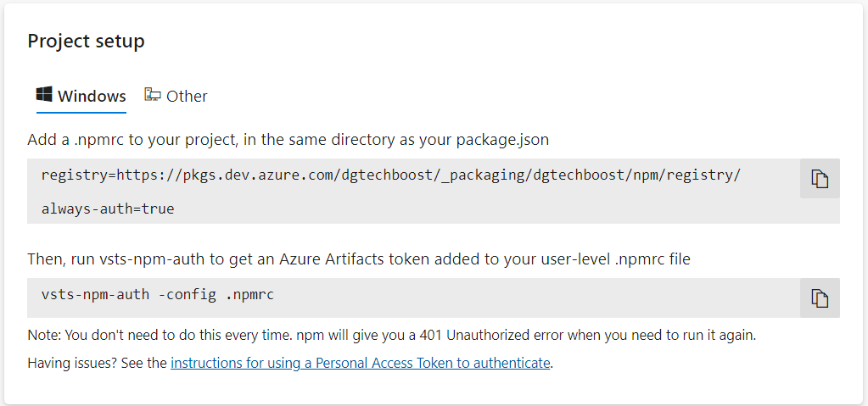Click the registry URL code line
Screen dimensions: 868x406
pos(390,175)
